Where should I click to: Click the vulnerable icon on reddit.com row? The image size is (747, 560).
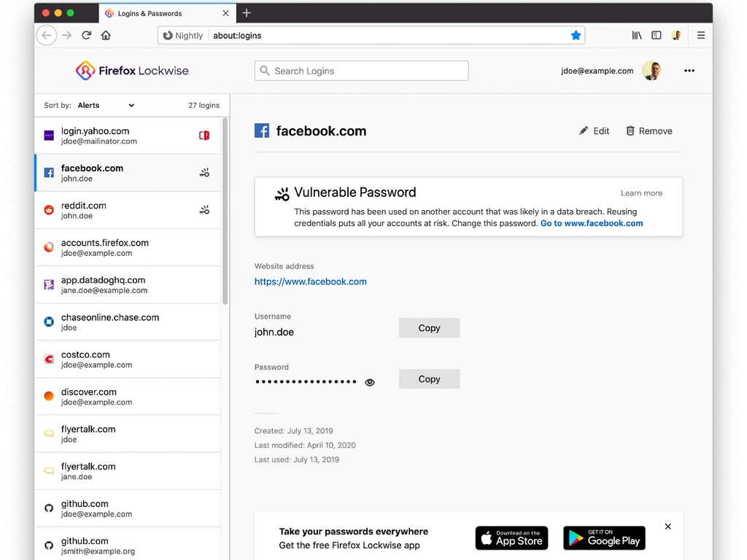(204, 209)
